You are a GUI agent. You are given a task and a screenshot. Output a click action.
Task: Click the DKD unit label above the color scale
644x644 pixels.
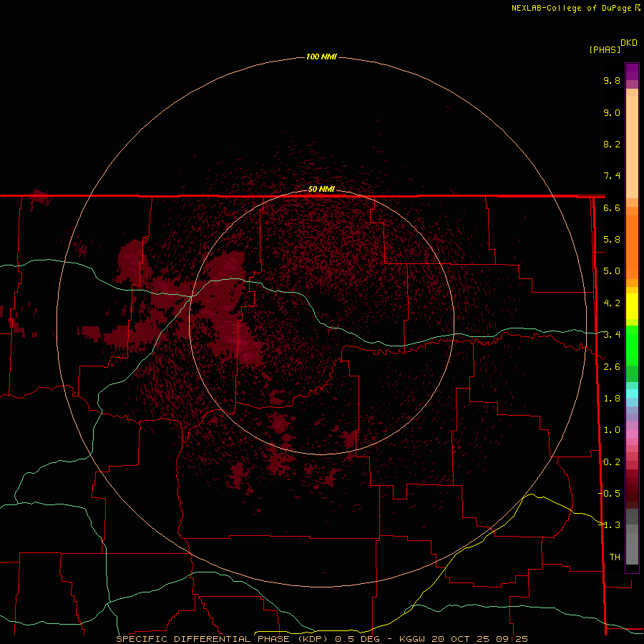pyautogui.click(x=629, y=43)
